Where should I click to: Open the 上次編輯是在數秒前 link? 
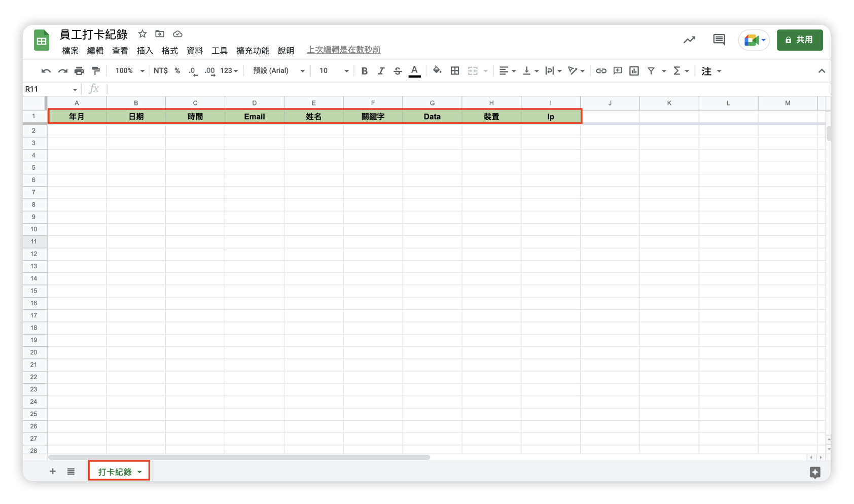click(x=343, y=50)
